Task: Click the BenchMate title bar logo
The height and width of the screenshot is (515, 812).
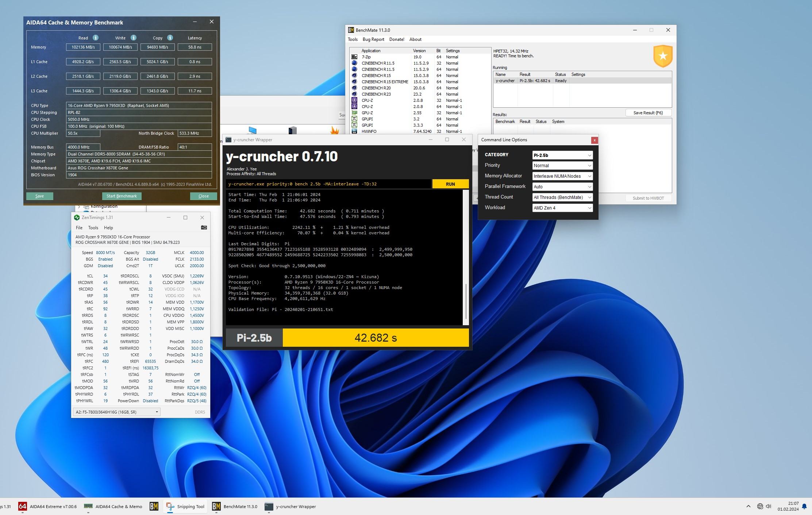Action: [351, 30]
